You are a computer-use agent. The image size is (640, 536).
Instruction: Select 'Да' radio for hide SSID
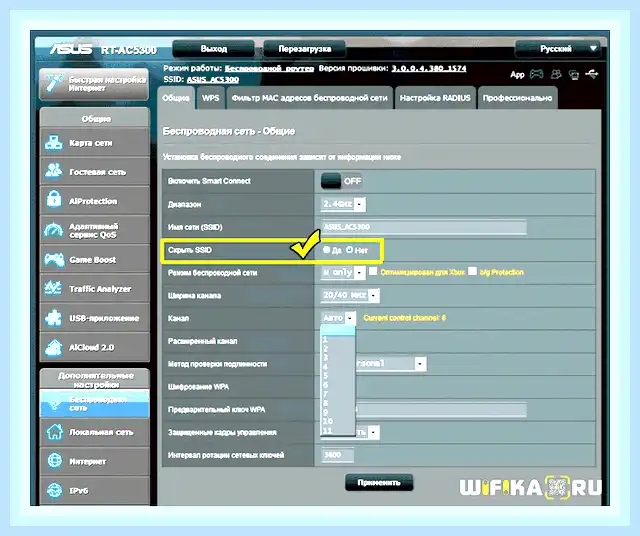326,250
